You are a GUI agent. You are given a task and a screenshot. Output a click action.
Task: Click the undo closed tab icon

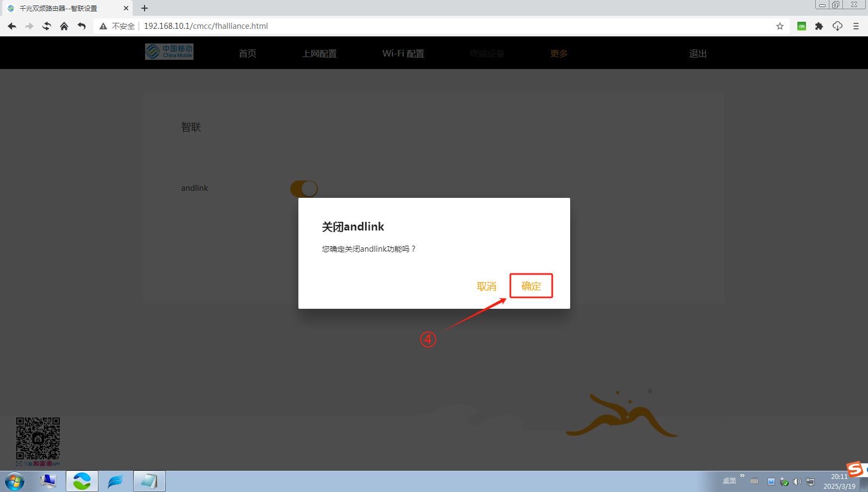click(82, 26)
